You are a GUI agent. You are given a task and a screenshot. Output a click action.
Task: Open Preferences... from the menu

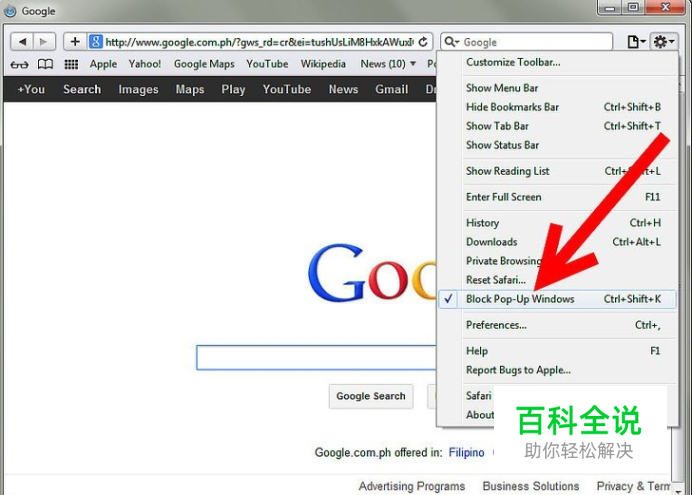[557, 325]
